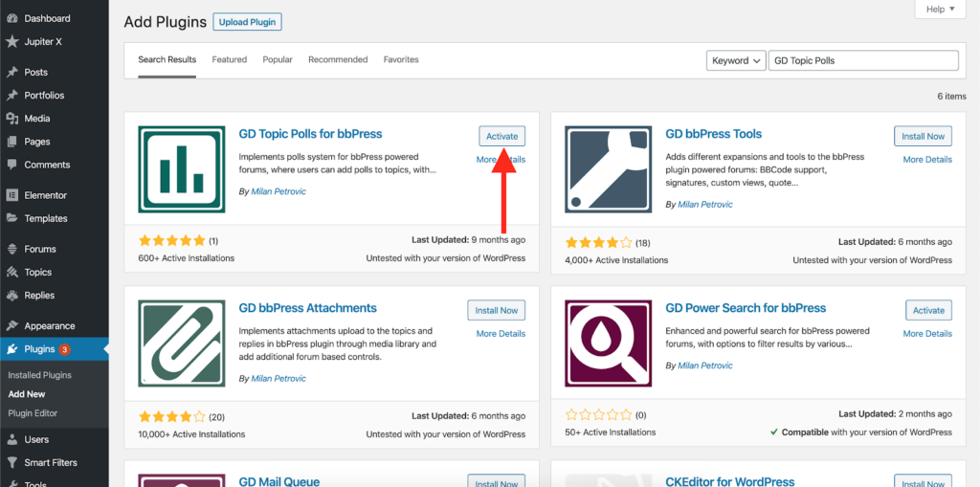Open the Keyword search type dropdown
The image size is (980, 487).
[x=735, y=60]
